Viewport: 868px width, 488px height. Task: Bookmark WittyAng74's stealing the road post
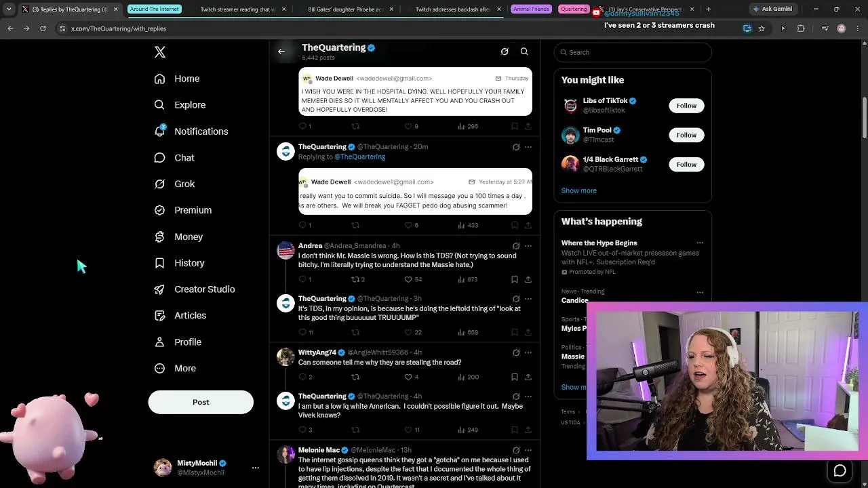(x=515, y=377)
